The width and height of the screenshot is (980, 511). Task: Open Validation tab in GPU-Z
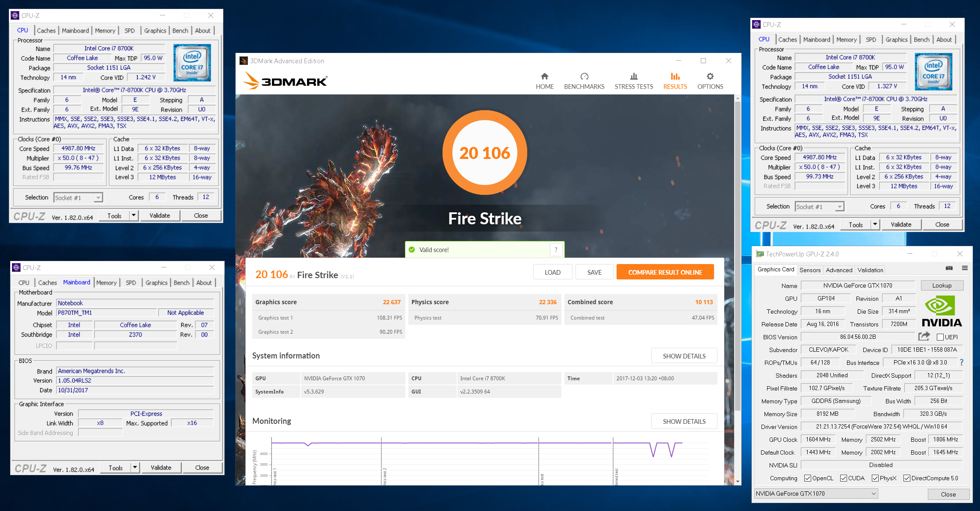pyautogui.click(x=870, y=270)
